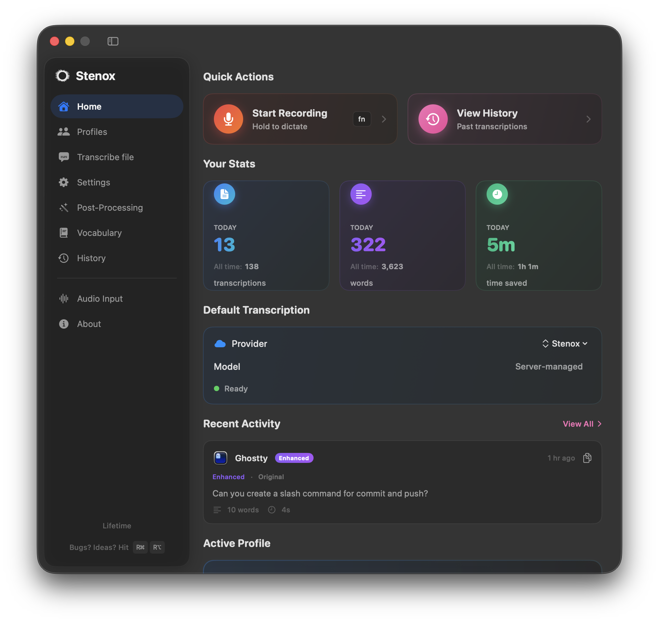The image size is (659, 644).
Task: Click the orange microphone recording icon
Action: point(228,119)
